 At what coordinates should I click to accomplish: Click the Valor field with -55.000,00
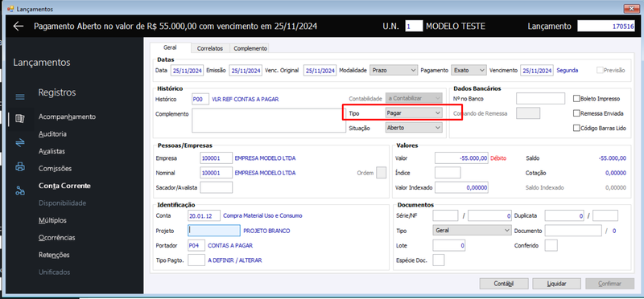pos(461,158)
